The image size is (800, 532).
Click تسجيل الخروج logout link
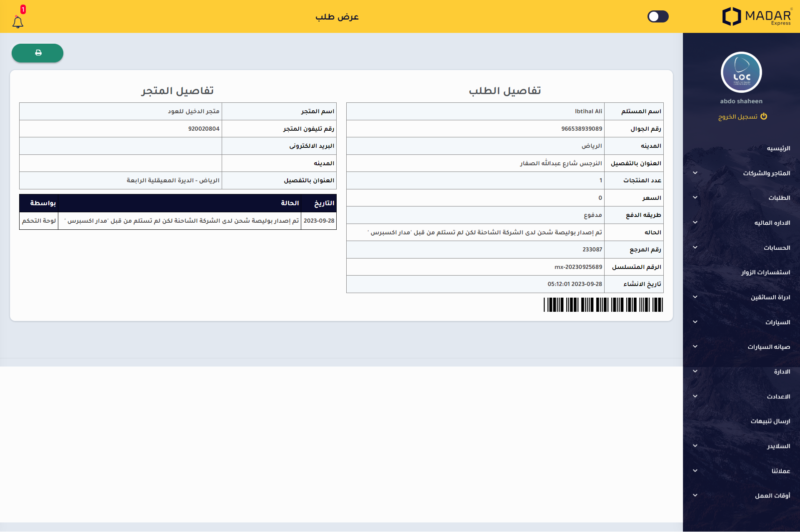[x=738, y=117]
